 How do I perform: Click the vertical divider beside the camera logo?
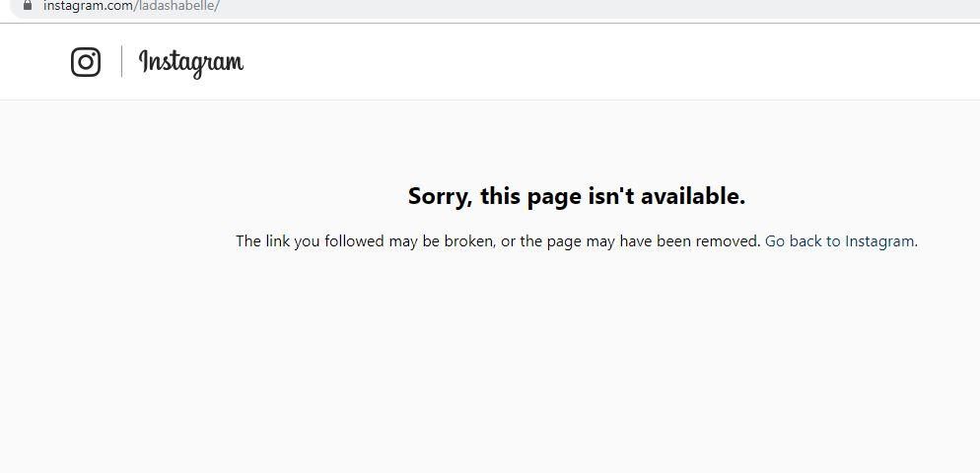coord(121,62)
